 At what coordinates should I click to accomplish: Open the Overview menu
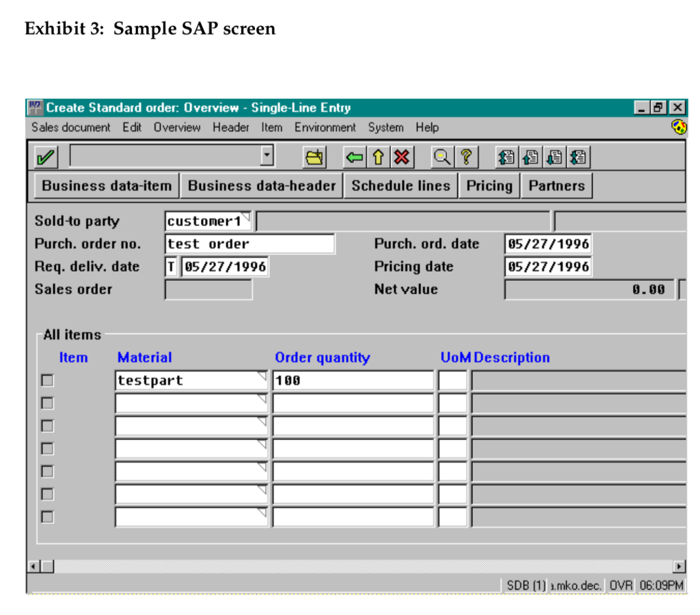[x=177, y=128]
